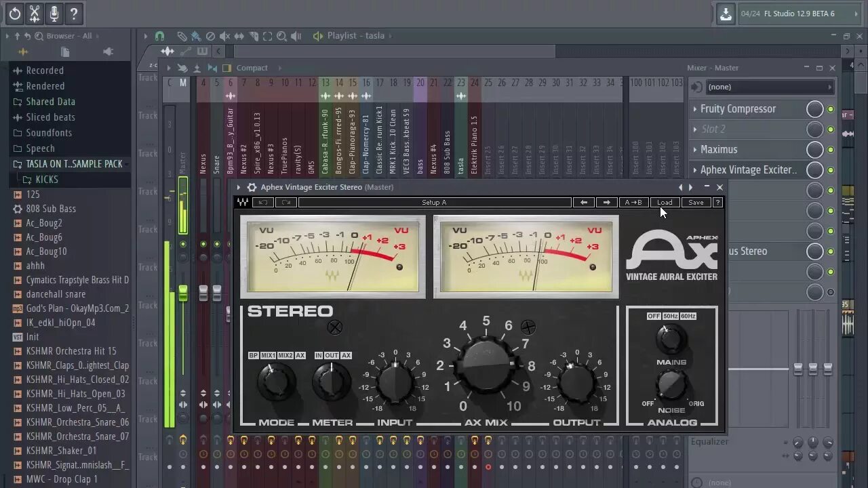Image resolution: width=868 pixels, height=488 pixels.
Task: Click the plugin Save preset button
Action: click(x=696, y=202)
